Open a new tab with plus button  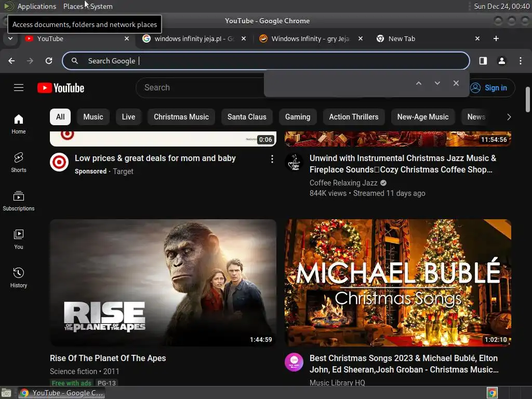click(x=496, y=38)
